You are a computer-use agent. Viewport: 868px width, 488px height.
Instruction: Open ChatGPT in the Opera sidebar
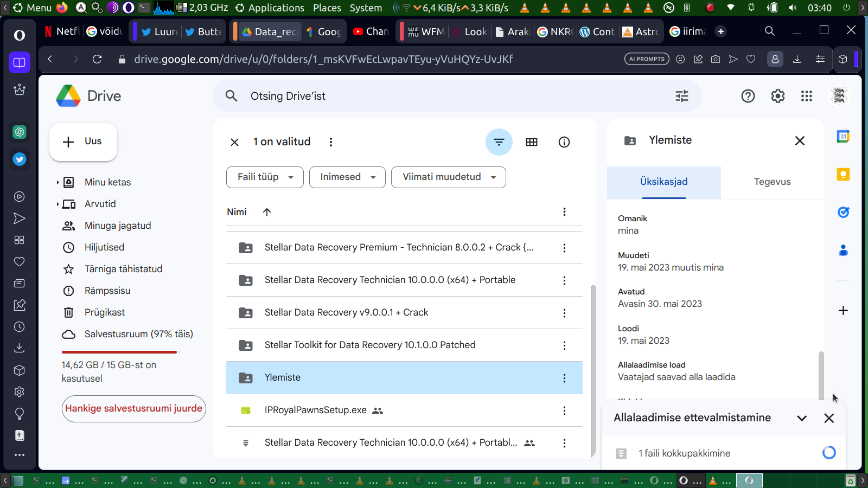20,132
